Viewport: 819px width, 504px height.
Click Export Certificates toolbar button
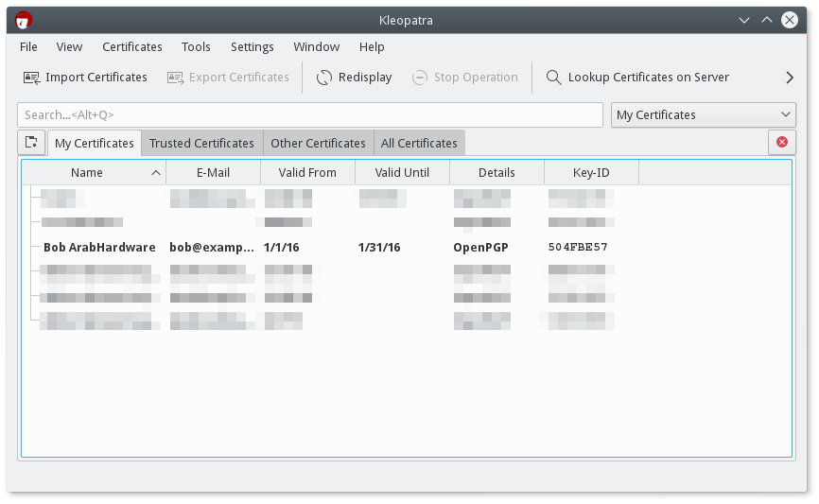pos(228,78)
